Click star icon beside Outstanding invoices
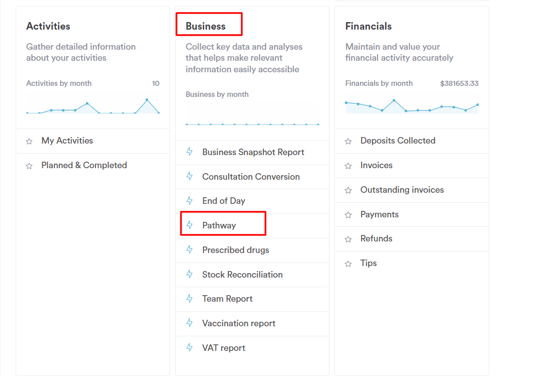This screenshot has height=376, width=537. (348, 190)
